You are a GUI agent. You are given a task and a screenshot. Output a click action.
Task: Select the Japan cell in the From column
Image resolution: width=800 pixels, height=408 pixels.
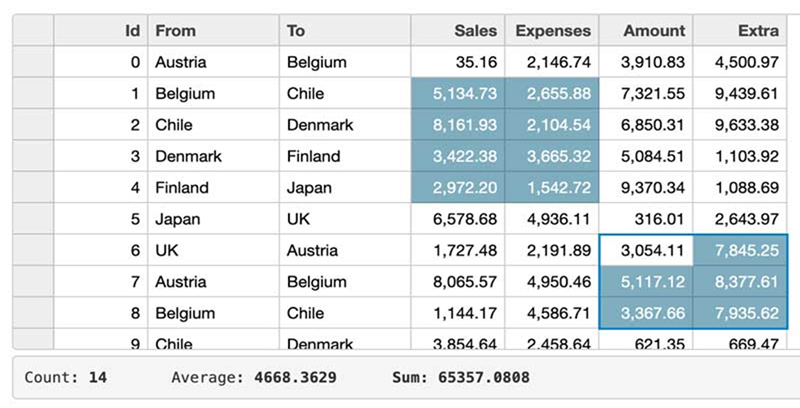(x=213, y=219)
